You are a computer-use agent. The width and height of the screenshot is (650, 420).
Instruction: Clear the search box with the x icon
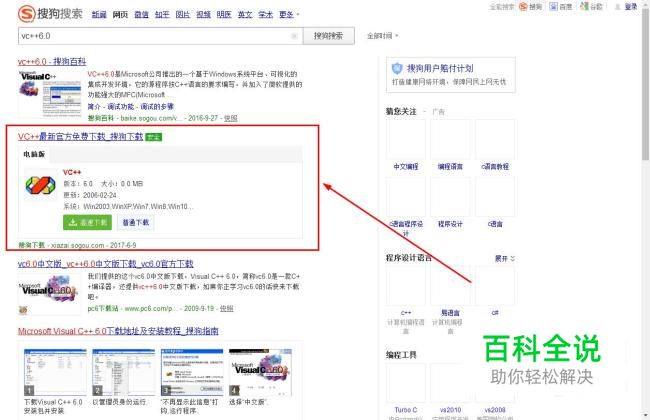point(294,36)
